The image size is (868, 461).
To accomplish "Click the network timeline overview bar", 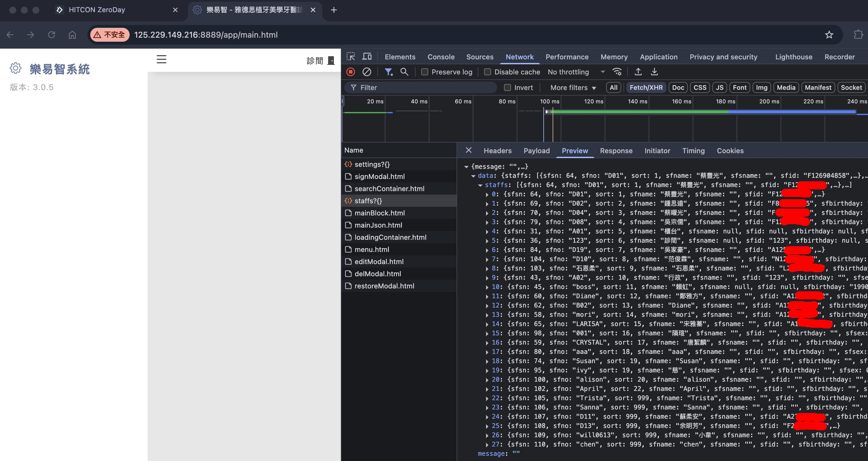I will click(x=605, y=118).
